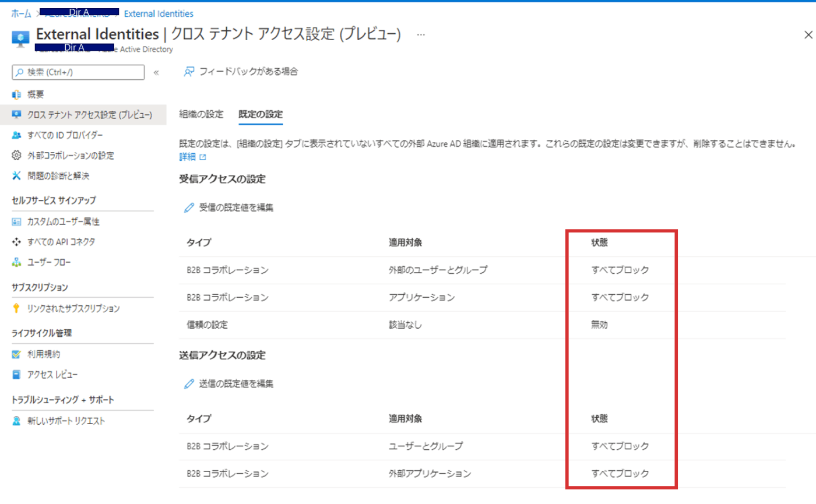Screen dimensions: 816x504
Task: Click the 問題の診断と解決 wrench icon
Action: [x=16, y=175]
